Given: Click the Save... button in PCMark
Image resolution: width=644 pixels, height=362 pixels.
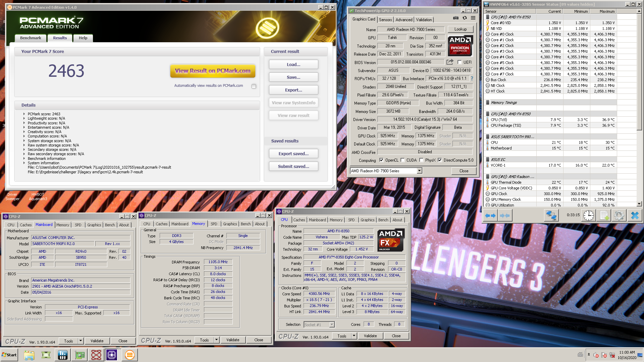Looking at the screenshot, I should (x=293, y=77).
